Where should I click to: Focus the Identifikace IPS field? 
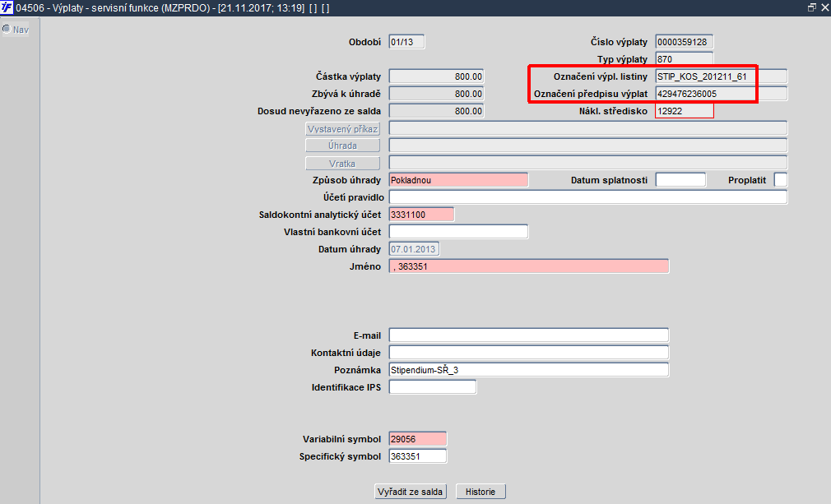pos(433,387)
